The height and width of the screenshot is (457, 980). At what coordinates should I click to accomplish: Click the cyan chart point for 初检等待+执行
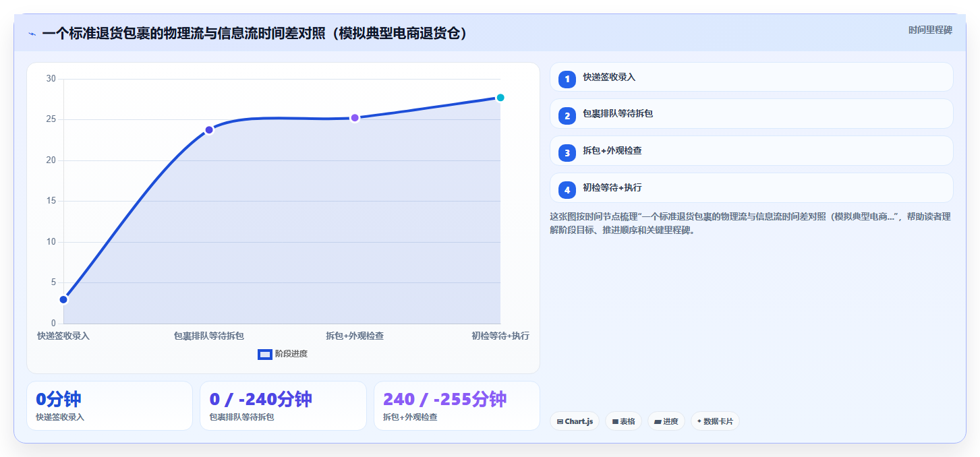[500, 98]
